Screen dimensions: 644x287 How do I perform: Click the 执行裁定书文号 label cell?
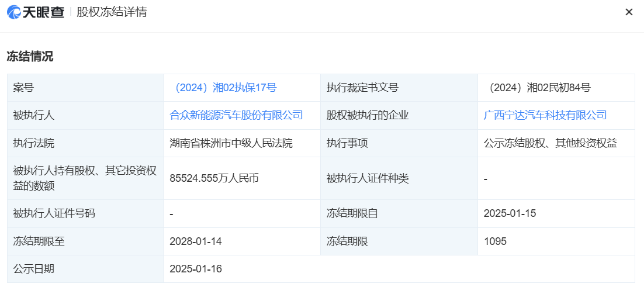(x=362, y=88)
